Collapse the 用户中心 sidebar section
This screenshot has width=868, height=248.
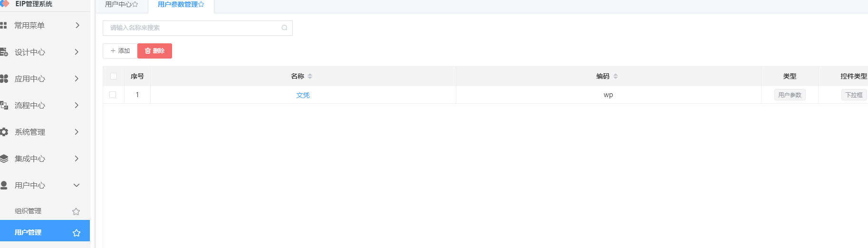45,185
